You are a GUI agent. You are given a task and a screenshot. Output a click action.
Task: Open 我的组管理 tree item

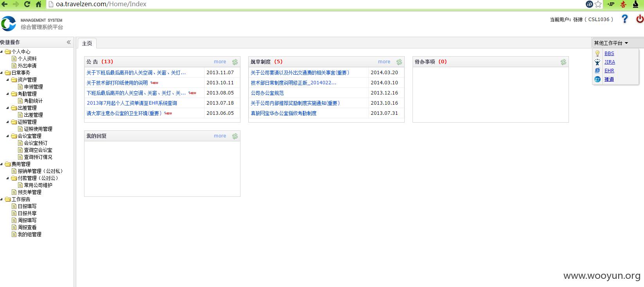tap(29, 234)
